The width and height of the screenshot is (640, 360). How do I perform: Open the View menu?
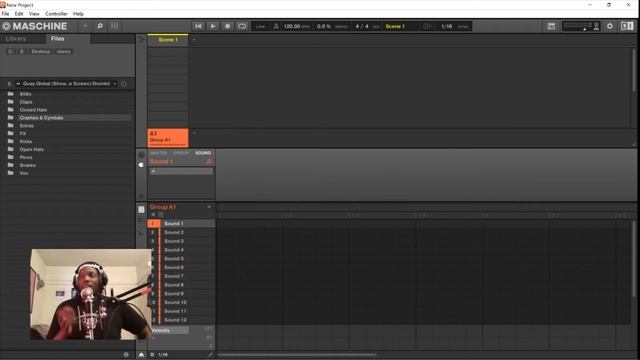[34, 13]
